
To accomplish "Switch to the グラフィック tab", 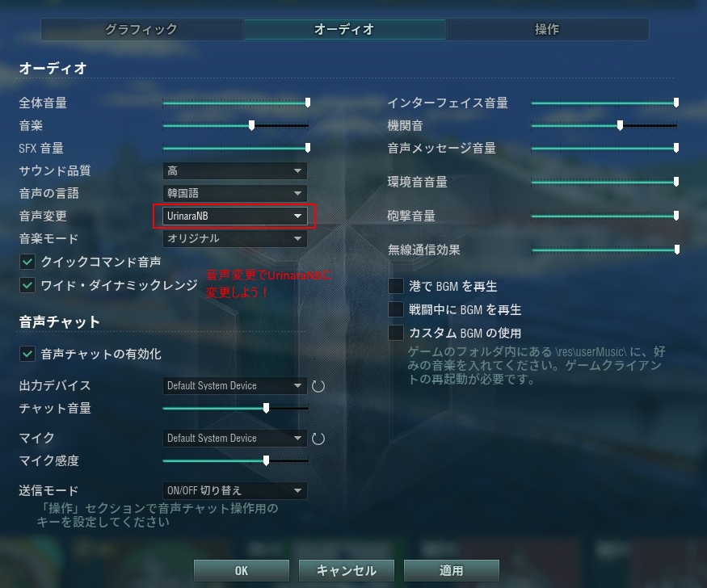I will 142,29.
